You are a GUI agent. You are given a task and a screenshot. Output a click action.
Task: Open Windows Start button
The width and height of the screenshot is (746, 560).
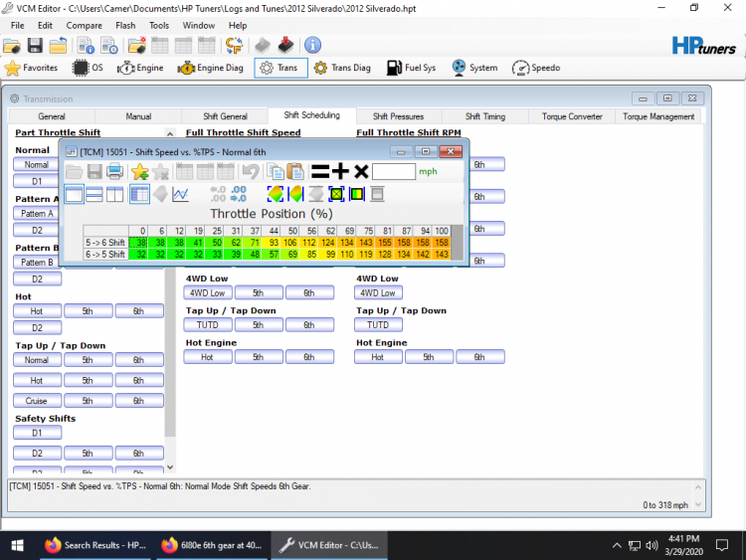18,545
